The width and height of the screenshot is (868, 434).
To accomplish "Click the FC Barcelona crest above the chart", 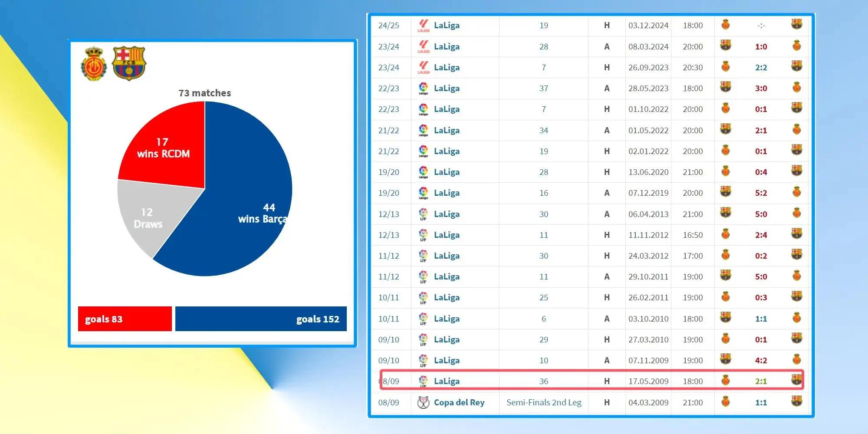I will click(x=129, y=63).
